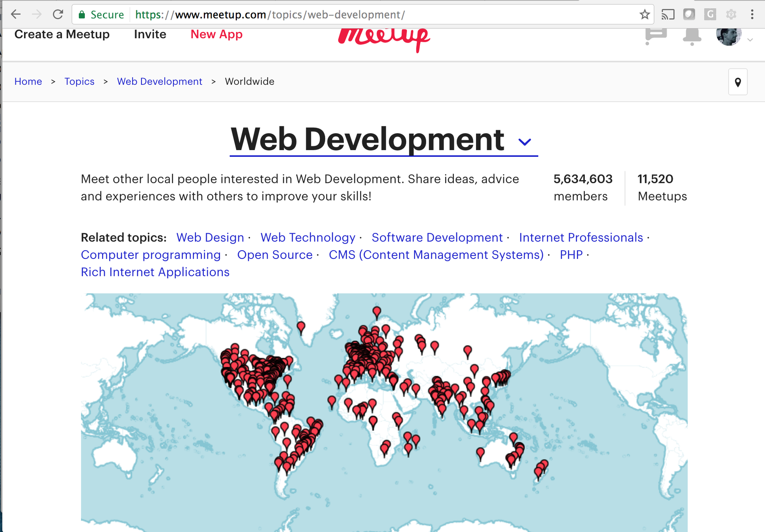This screenshot has height=532, width=765.
Task: Click Rich Internet Applications topic link
Action: (155, 272)
